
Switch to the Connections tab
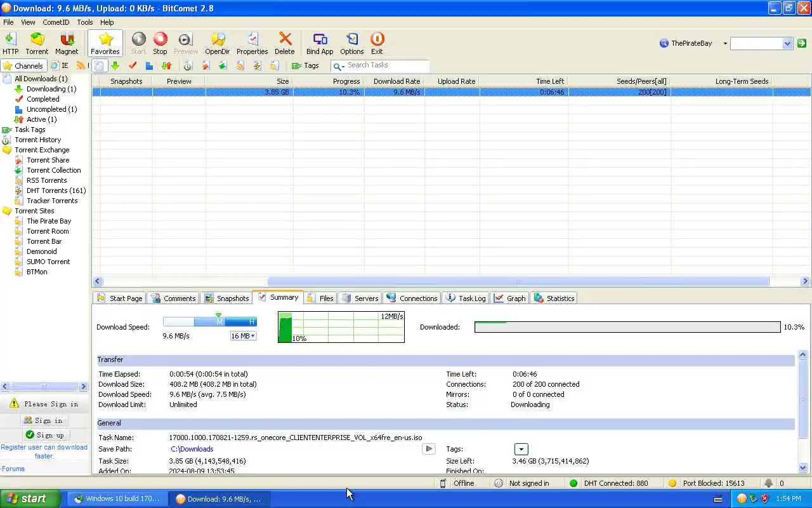pos(412,298)
